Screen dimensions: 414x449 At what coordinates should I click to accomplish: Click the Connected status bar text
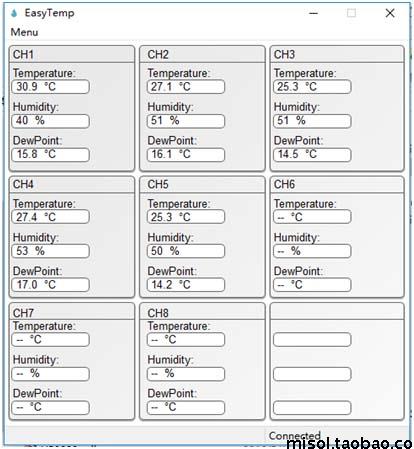tap(295, 436)
